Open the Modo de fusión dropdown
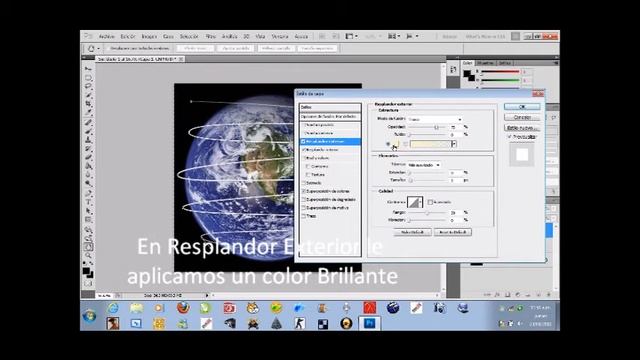 (435, 119)
